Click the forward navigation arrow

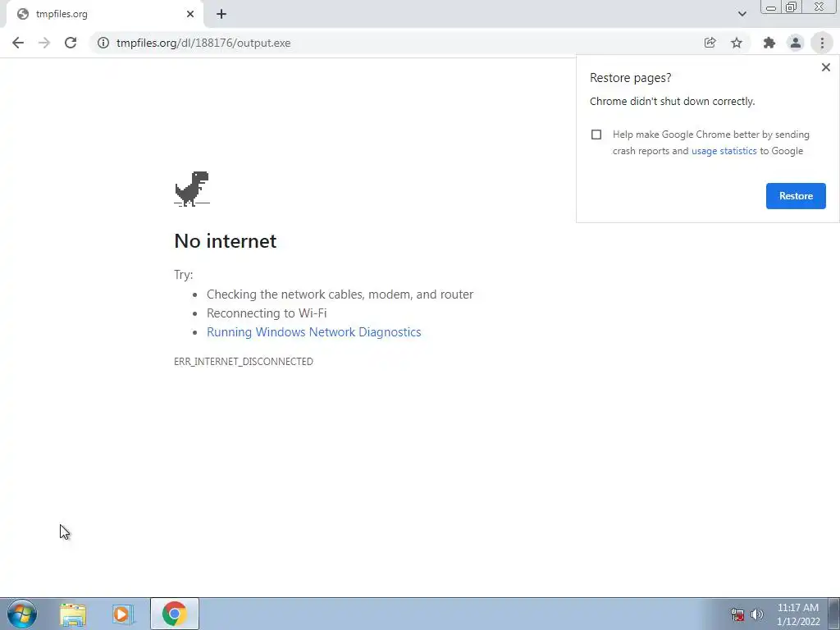coord(44,43)
